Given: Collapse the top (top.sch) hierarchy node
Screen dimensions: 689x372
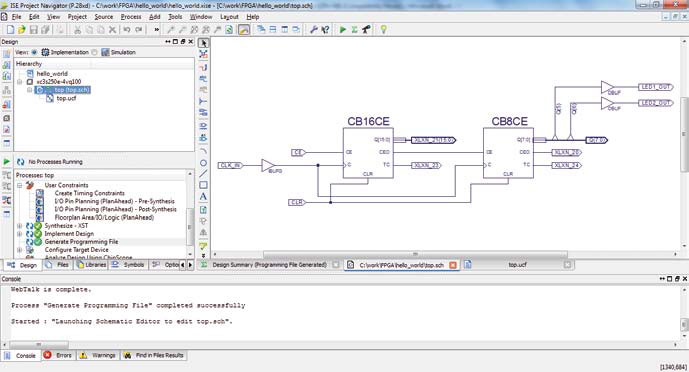Looking at the screenshot, I should 29,90.
